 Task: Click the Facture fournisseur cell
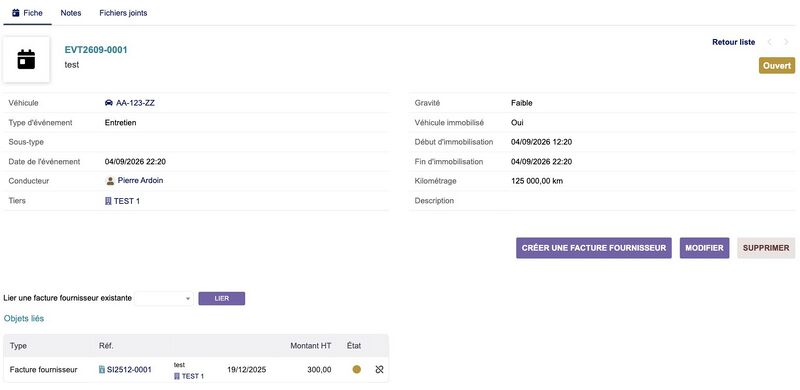pos(43,370)
